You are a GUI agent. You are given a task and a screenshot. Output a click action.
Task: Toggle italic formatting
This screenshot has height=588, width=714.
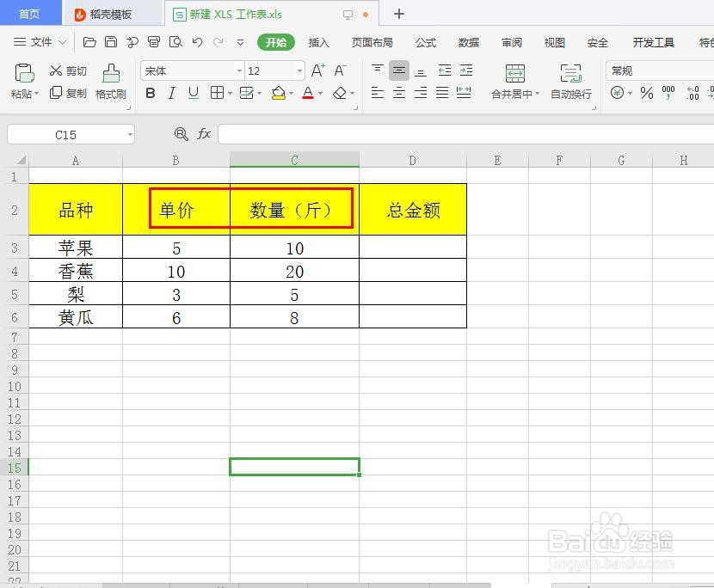click(169, 91)
